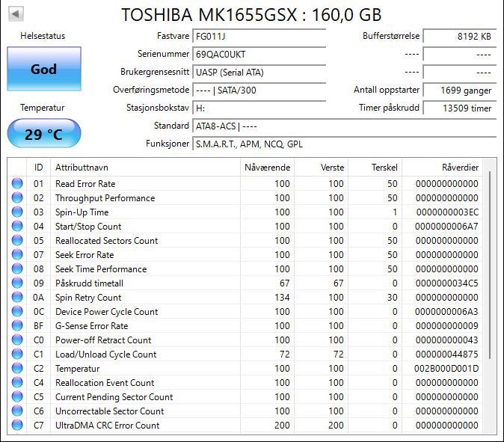Click the Helsestatus label
This screenshot has height=442, width=504.
[x=43, y=36]
